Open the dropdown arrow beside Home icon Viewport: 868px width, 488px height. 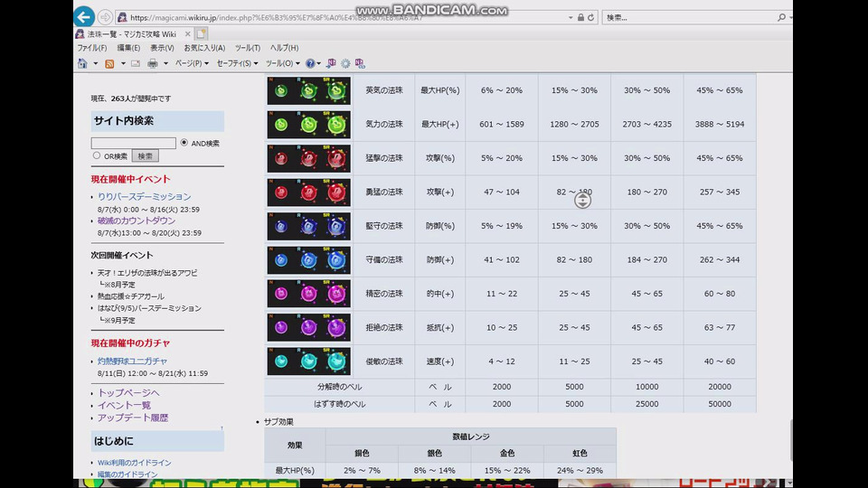point(95,63)
